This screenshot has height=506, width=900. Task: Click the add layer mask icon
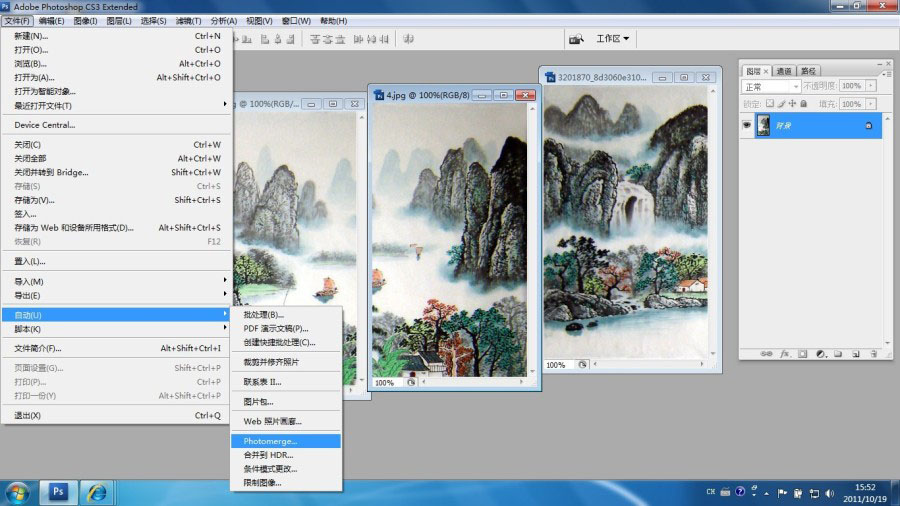pyautogui.click(x=802, y=354)
